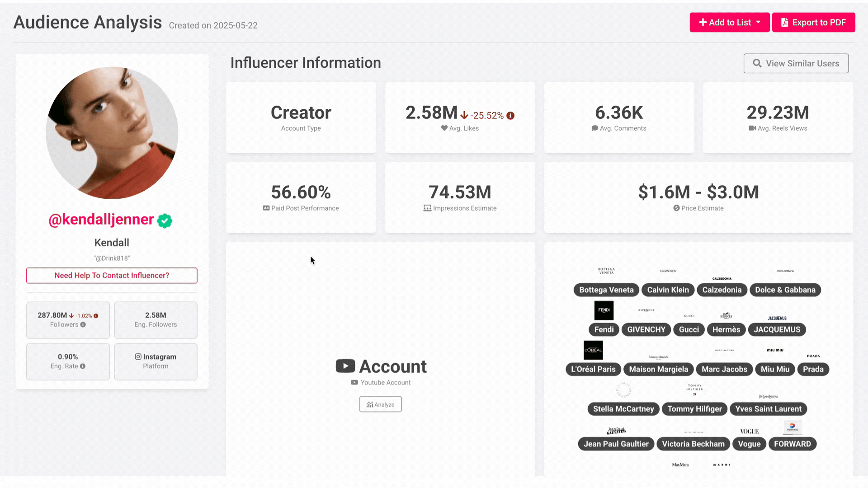Click the dollar icon by Price Estimate
The width and height of the screenshot is (868, 488).
coord(676,208)
